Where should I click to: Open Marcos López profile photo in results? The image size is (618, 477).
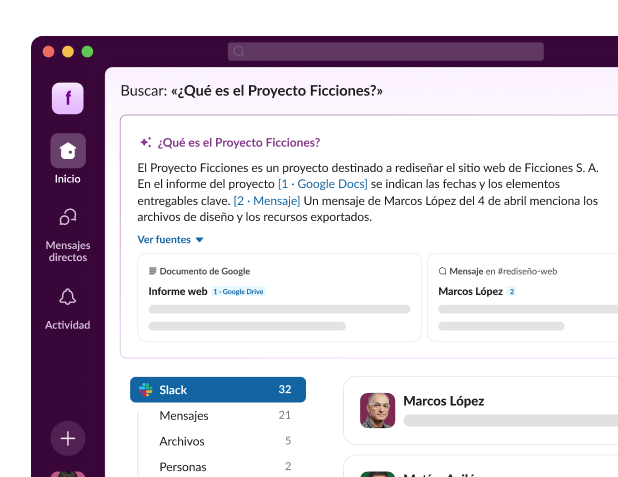378,410
